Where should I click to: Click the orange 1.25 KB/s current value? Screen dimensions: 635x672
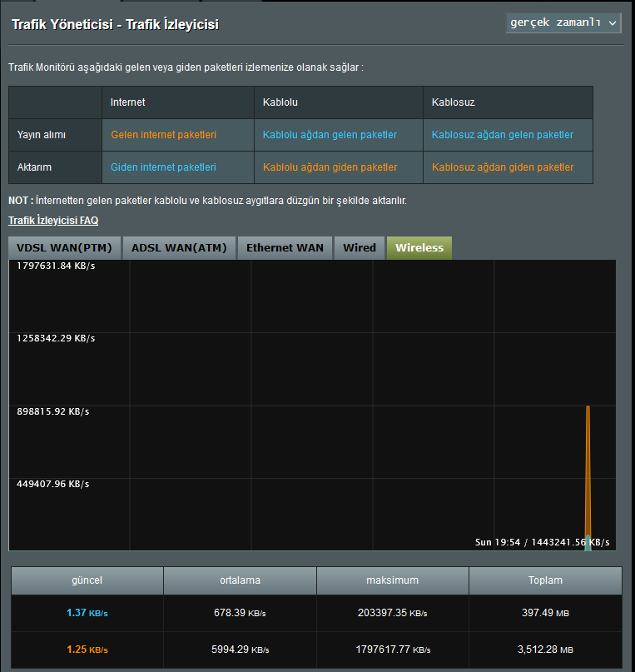pyautogui.click(x=87, y=650)
